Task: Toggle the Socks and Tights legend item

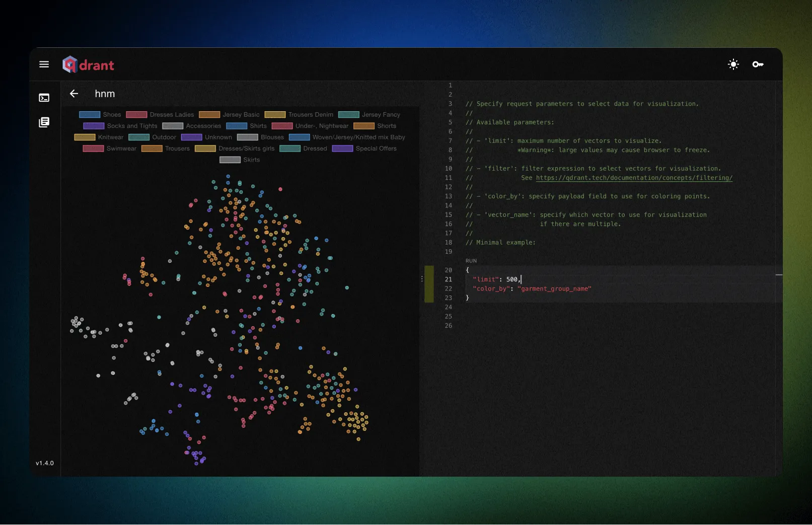Action: (x=120, y=126)
